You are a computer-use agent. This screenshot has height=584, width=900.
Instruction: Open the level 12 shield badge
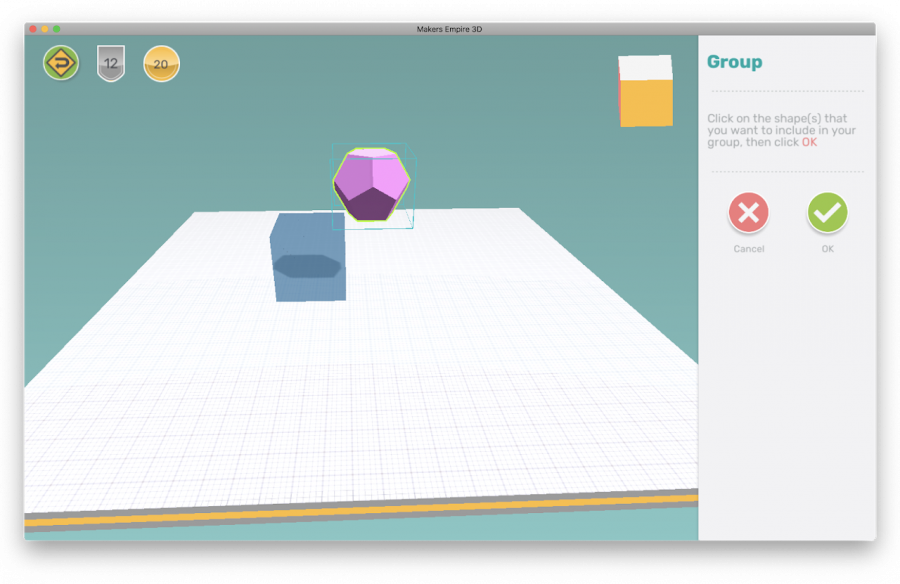(x=111, y=63)
